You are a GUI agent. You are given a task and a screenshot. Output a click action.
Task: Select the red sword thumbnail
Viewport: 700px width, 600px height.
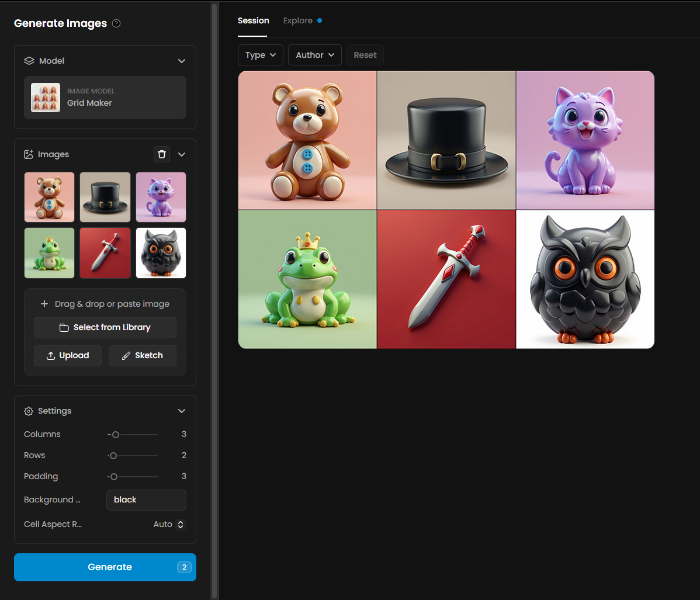[105, 252]
